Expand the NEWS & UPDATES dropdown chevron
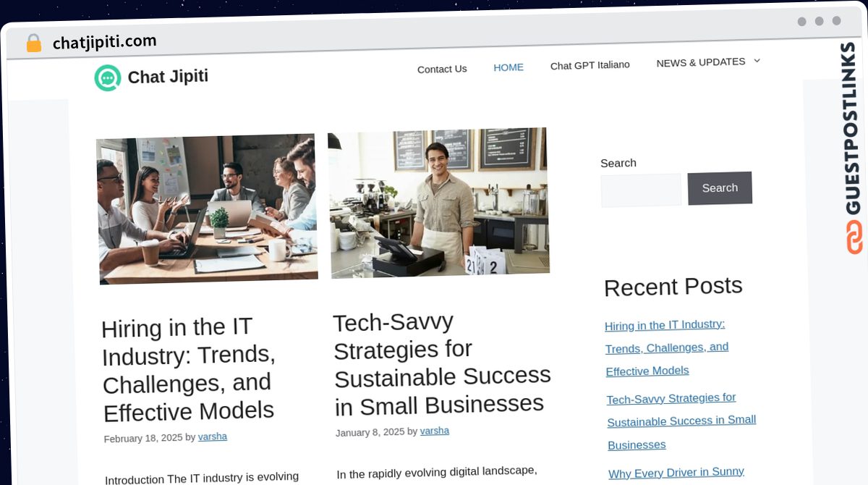The image size is (868, 485). (757, 61)
